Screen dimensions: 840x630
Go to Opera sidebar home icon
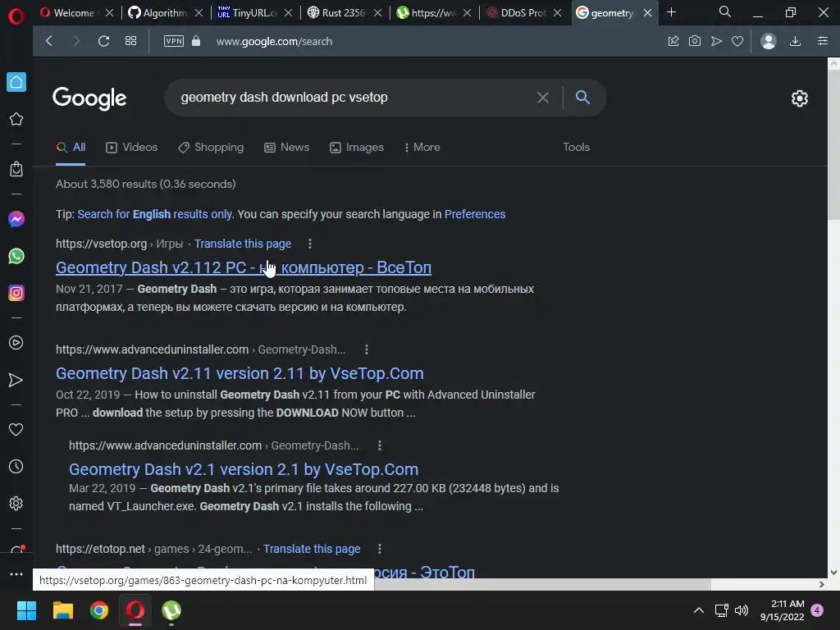click(16, 82)
